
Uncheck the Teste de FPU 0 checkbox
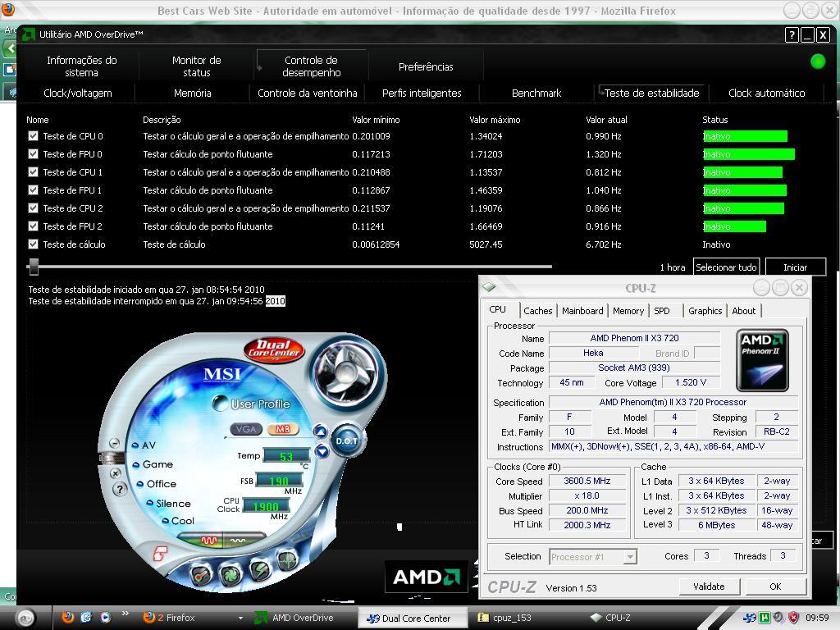33,153
